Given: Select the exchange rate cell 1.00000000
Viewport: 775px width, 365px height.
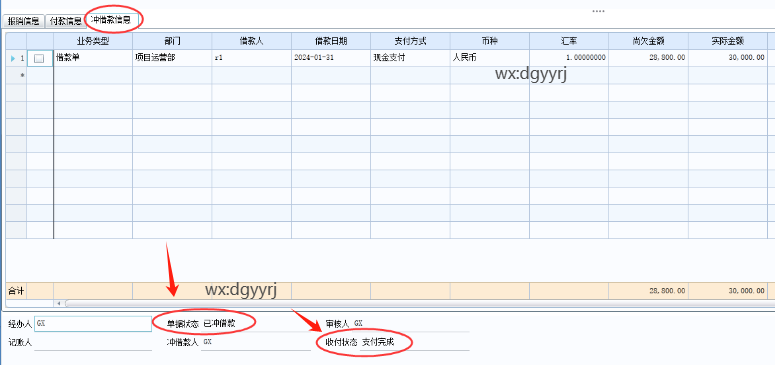Looking at the screenshot, I should pyautogui.click(x=569, y=58).
